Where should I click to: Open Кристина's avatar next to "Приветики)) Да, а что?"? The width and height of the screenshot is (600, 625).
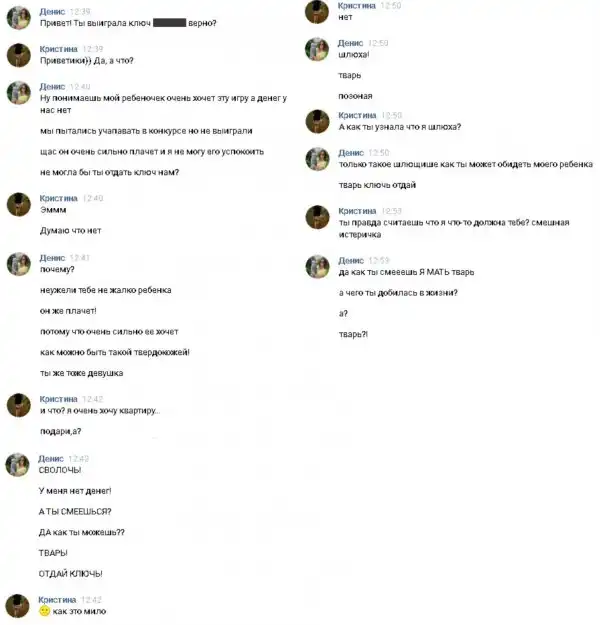(x=18, y=55)
